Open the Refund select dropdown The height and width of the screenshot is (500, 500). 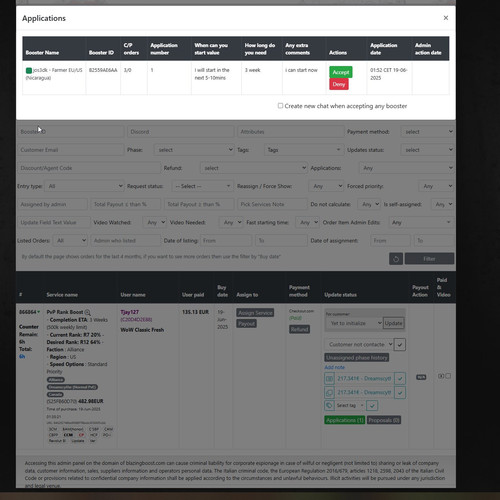point(253,168)
